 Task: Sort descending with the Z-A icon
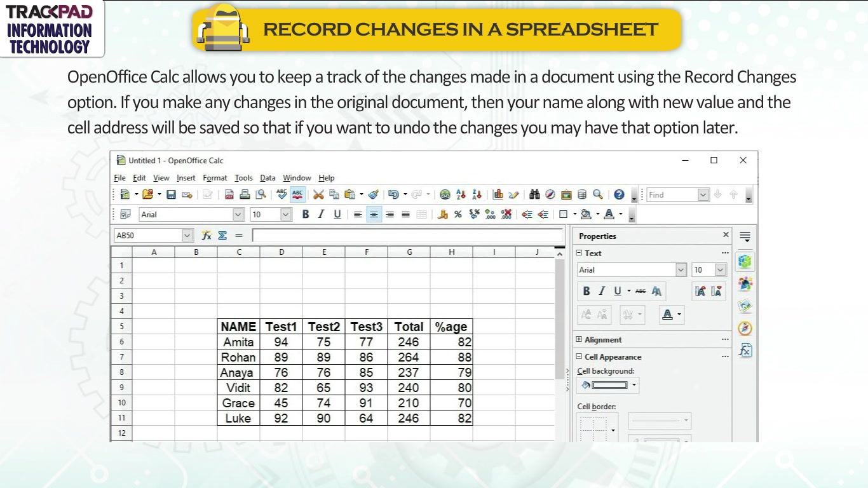477,194
